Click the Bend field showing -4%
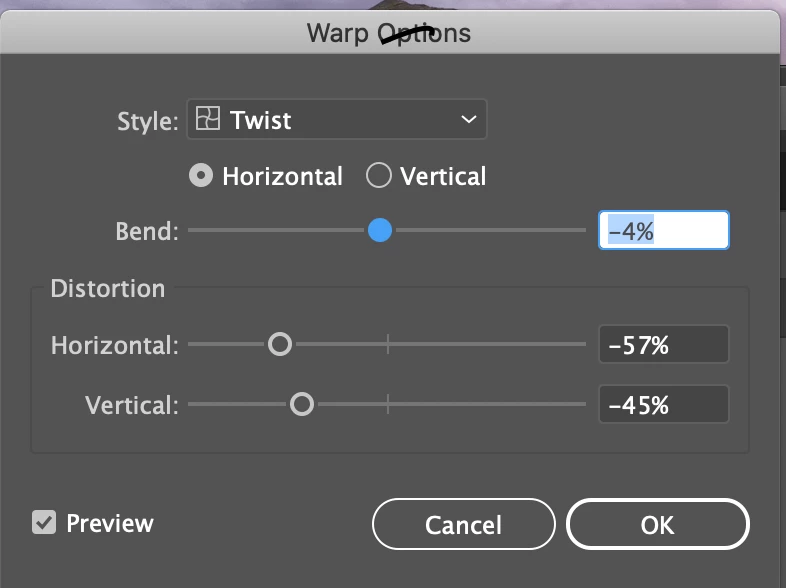 click(663, 231)
